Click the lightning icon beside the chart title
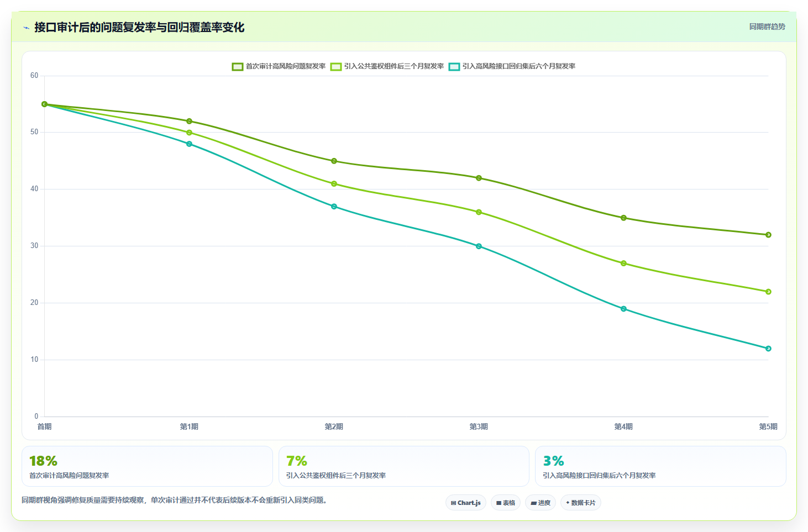 click(x=26, y=28)
